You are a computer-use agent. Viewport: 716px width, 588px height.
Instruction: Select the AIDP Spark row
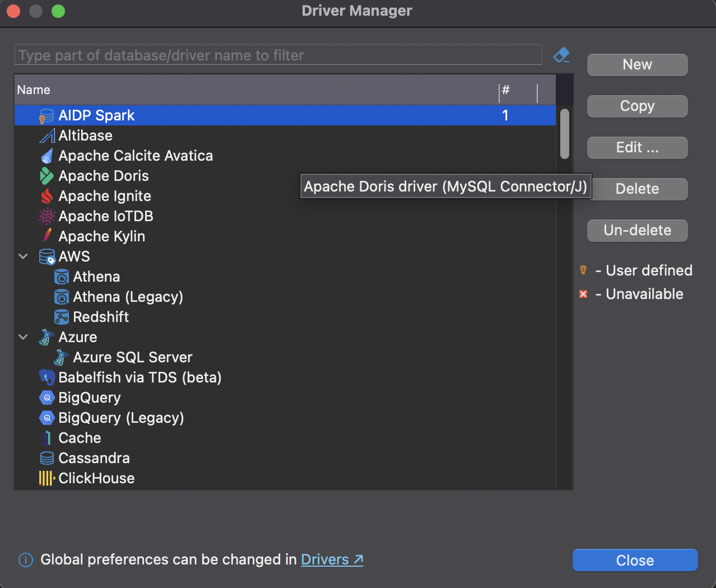[x=285, y=115]
